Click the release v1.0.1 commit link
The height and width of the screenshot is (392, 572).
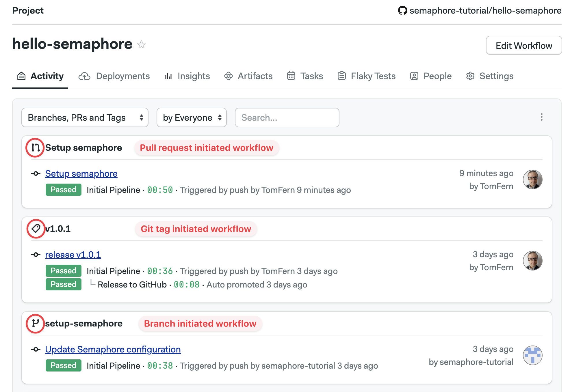point(73,254)
